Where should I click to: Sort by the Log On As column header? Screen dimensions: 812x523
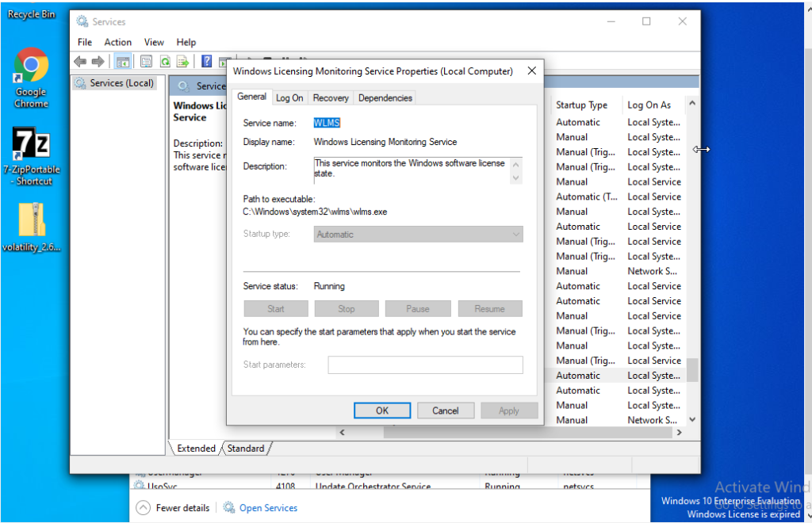649,105
